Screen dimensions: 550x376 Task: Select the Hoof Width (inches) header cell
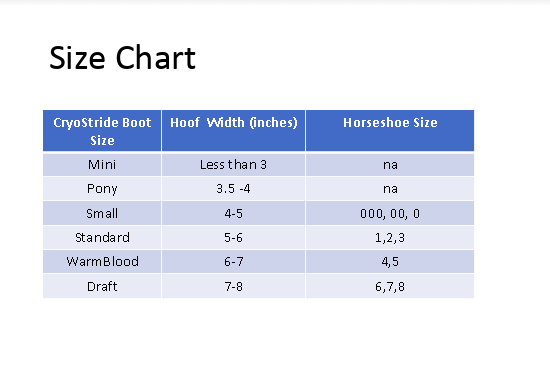(234, 131)
